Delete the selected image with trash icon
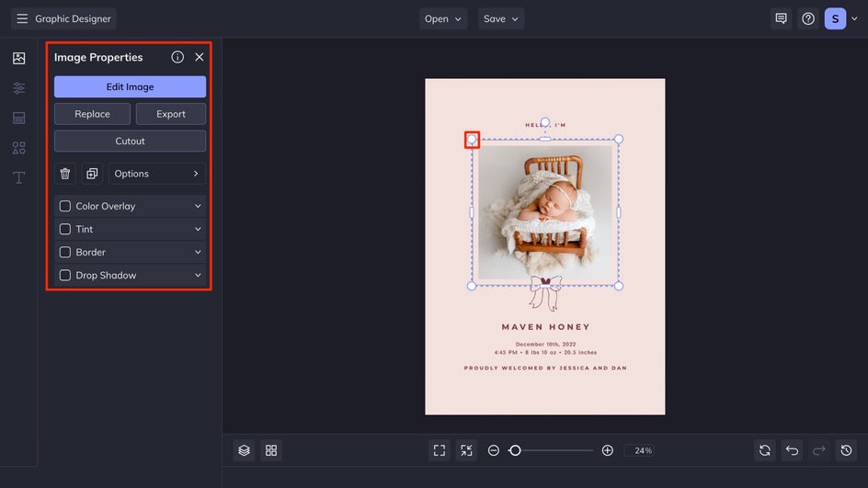Viewport: 868px width, 488px height. (x=64, y=174)
